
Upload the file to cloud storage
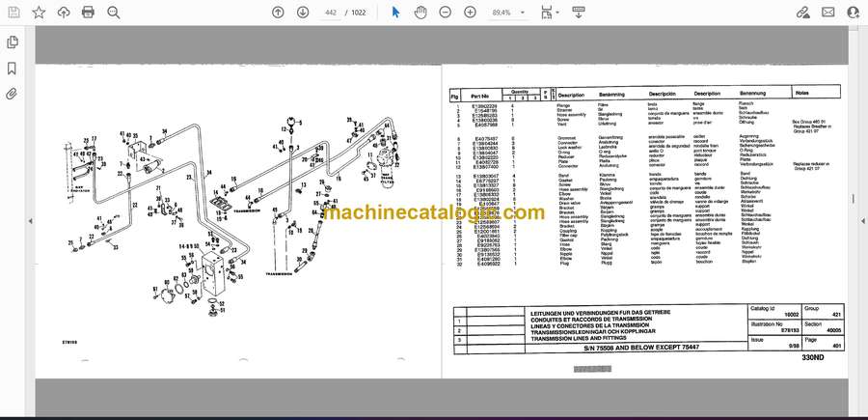(64, 13)
